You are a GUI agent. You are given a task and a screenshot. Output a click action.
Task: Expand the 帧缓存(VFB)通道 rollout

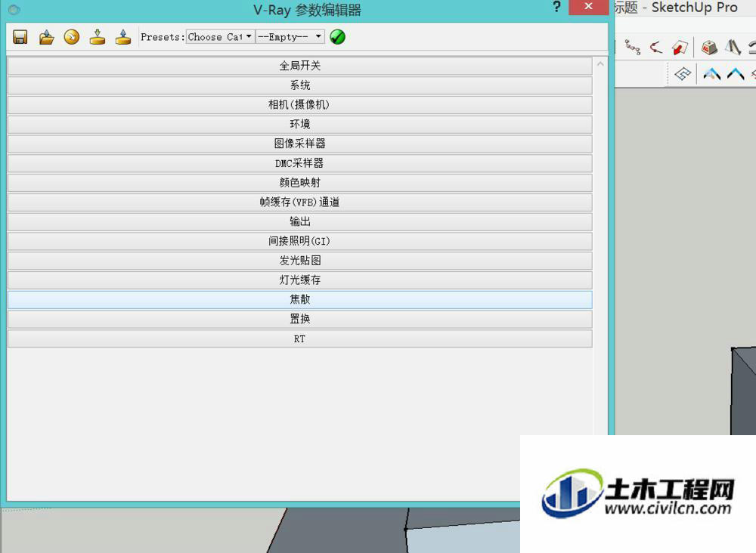300,202
